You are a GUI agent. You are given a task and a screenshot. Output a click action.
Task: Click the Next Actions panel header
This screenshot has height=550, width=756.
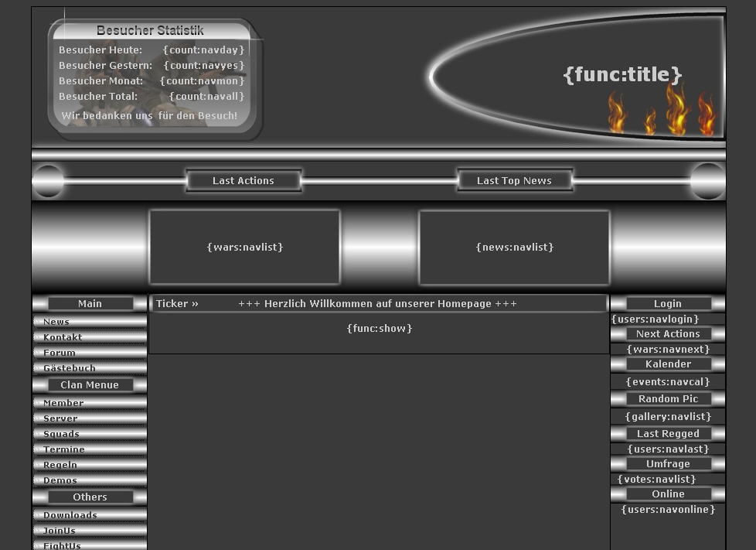pyautogui.click(x=668, y=333)
